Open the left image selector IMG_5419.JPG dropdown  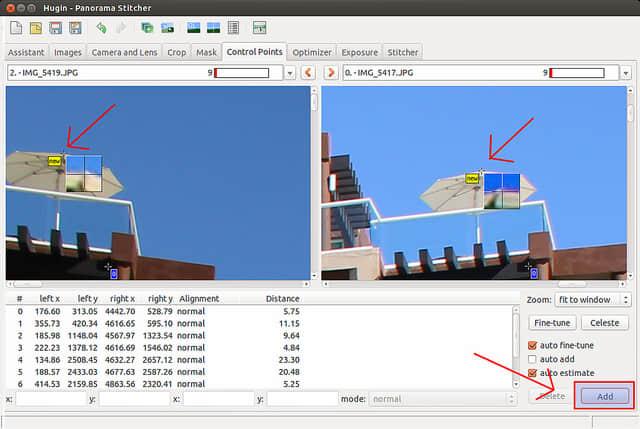pos(290,73)
